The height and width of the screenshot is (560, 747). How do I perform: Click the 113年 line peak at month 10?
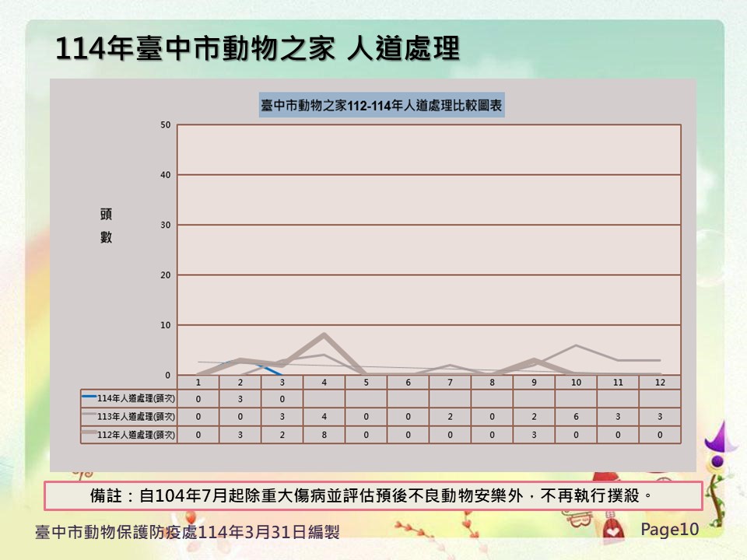(576, 345)
